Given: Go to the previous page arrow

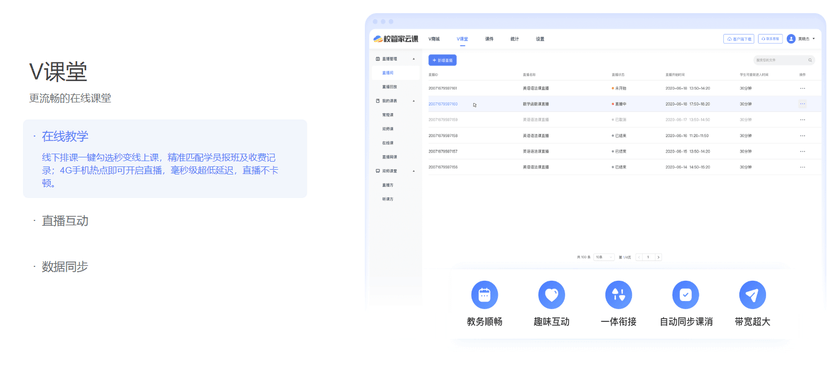Looking at the screenshot, I should pos(639,257).
